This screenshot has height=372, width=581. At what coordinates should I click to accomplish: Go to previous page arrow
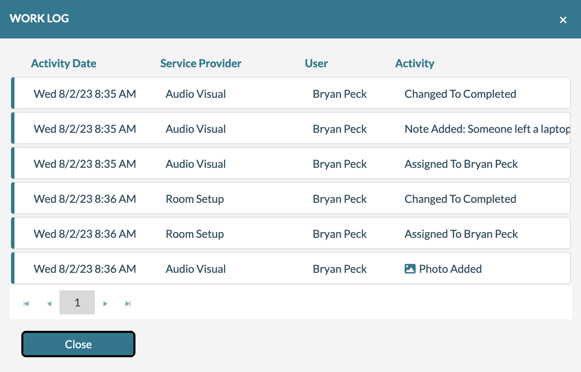(x=49, y=303)
